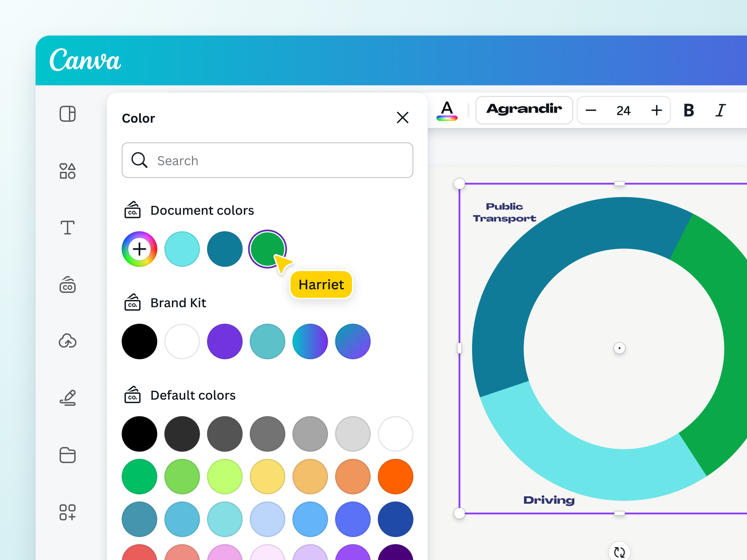Toggle bold formatting on the selected text
This screenshot has height=560, width=747.
tap(688, 110)
